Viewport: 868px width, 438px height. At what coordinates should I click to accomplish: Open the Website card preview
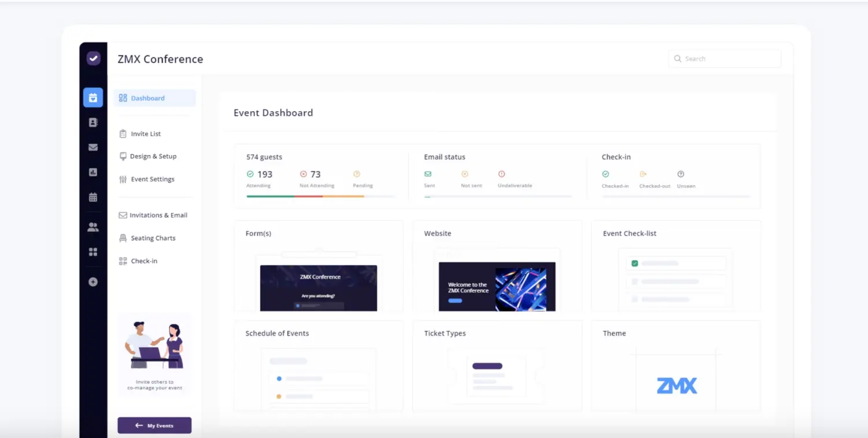tap(497, 266)
